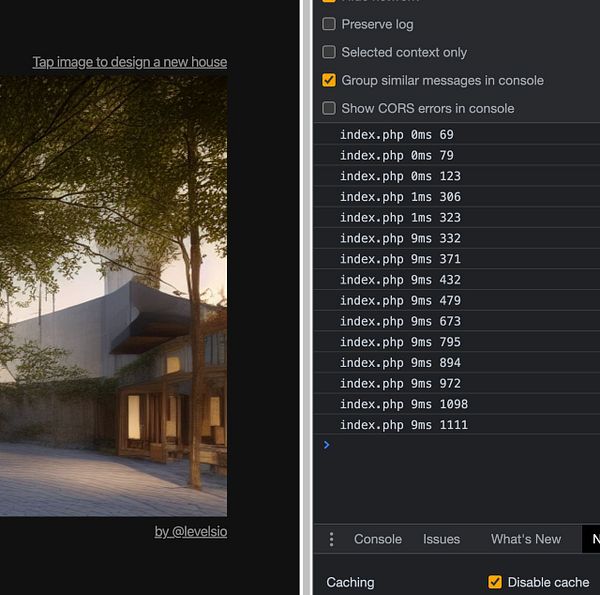
Task: Switch to the Console drawer tab
Action: pos(378,539)
